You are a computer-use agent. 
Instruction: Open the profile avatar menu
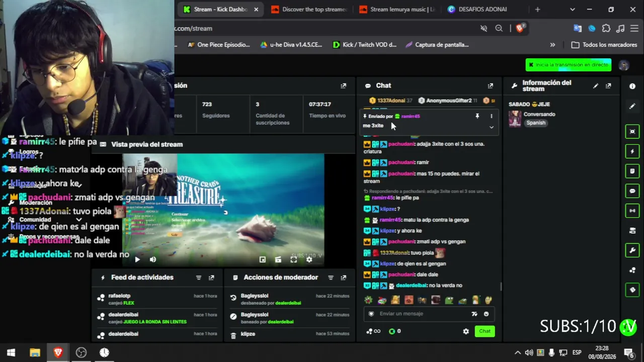[x=624, y=65]
